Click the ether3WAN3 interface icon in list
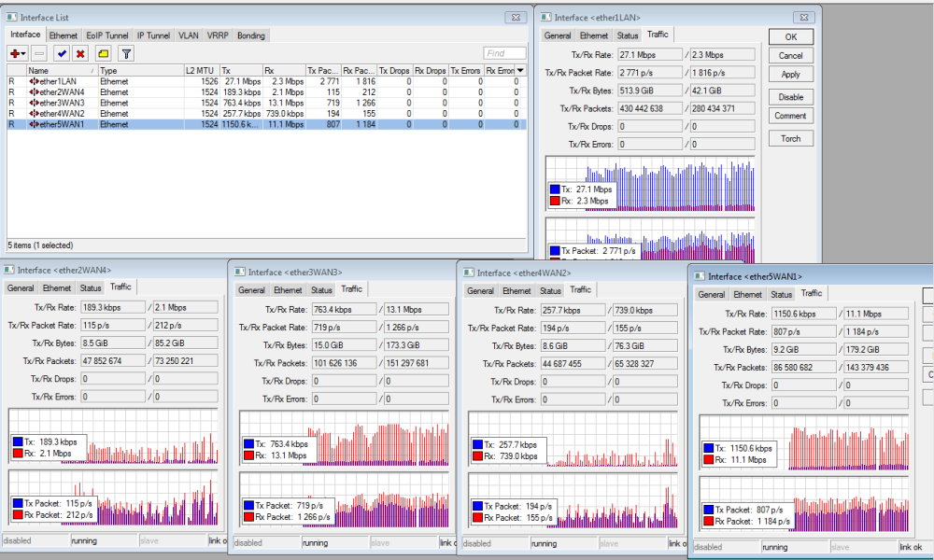Screen dimensions: 934x560 [34, 103]
